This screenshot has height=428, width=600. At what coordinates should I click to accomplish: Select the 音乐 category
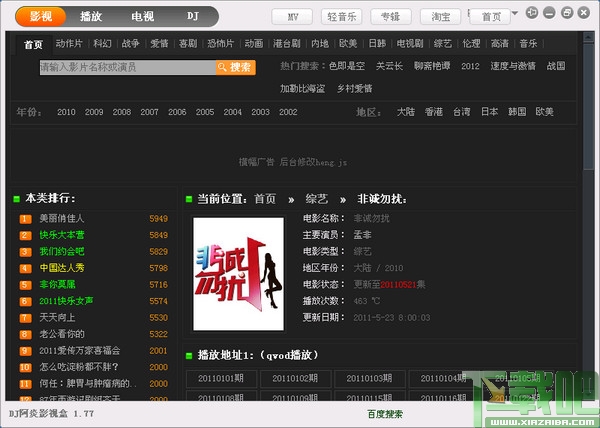click(528, 44)
